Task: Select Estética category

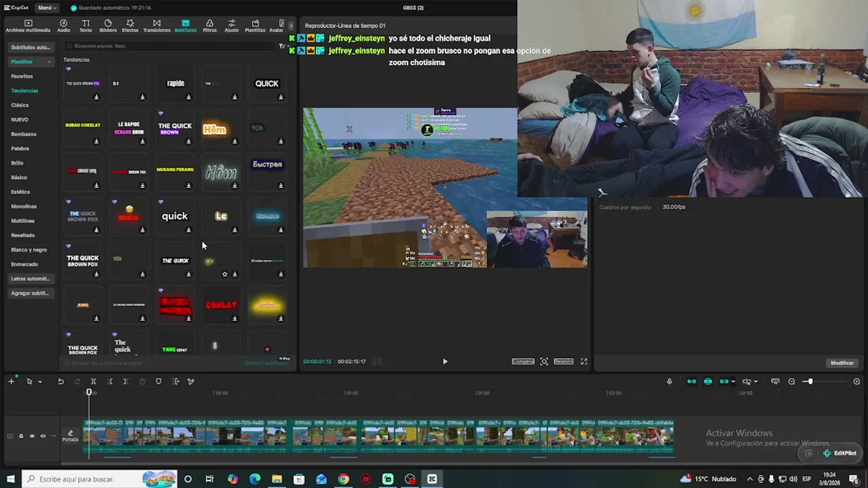Action: pos(20,192)
